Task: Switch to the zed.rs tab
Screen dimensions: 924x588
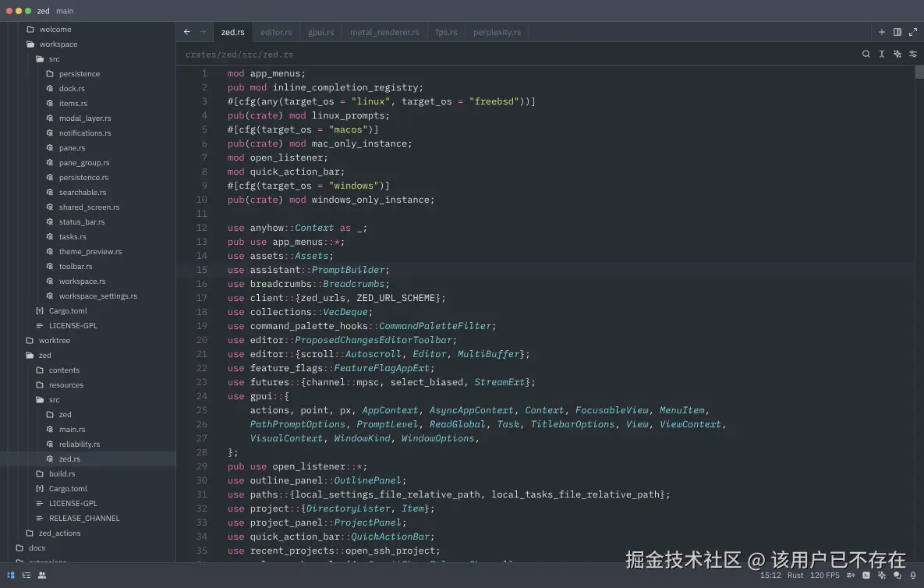Action: click(233, 32)
